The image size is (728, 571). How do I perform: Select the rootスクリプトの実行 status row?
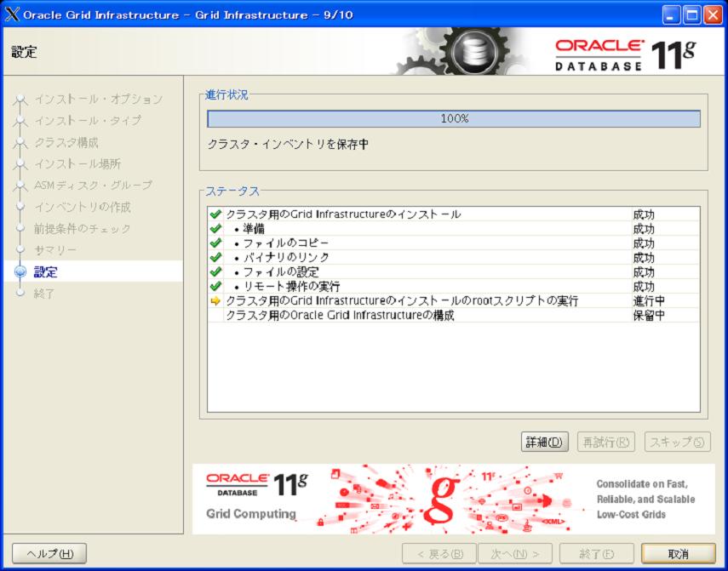pyautogui.click(x=454, y=301)
